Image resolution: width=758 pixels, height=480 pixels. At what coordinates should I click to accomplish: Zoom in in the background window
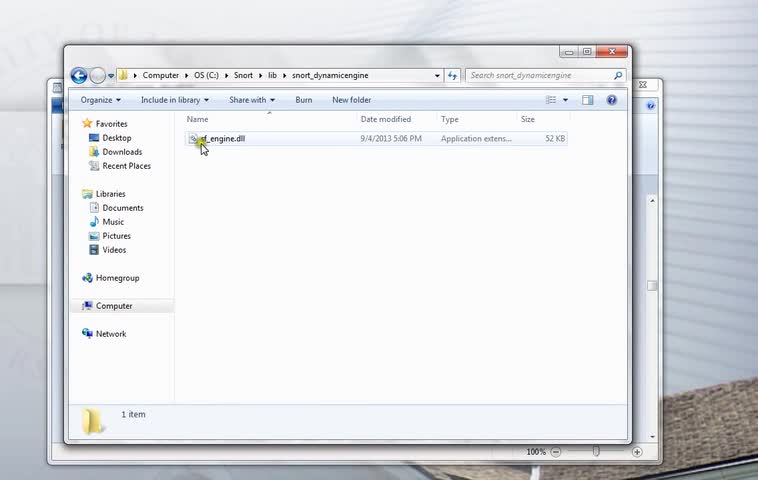[x=637, y=452]
